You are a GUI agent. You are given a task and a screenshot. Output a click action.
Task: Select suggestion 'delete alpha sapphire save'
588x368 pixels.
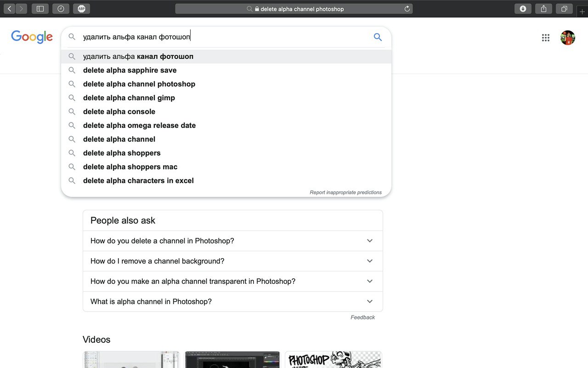[226, 70]
